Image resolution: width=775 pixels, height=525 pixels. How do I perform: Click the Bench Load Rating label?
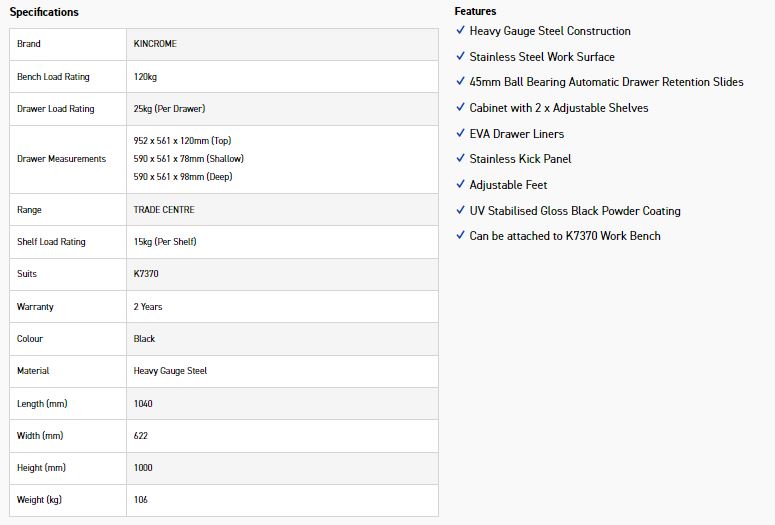point(53,77)
